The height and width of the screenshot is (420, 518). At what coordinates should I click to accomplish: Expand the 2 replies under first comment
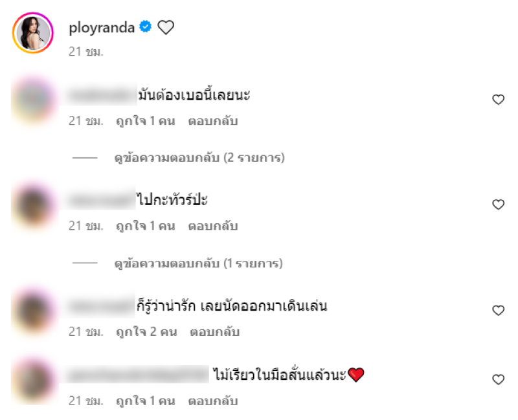199,158
